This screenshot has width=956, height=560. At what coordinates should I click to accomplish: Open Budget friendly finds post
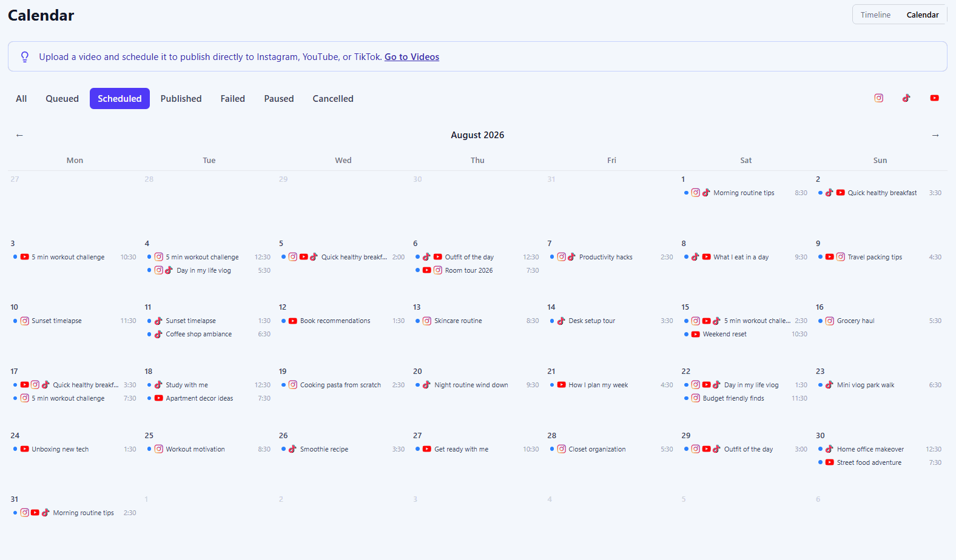click(746, 398)
